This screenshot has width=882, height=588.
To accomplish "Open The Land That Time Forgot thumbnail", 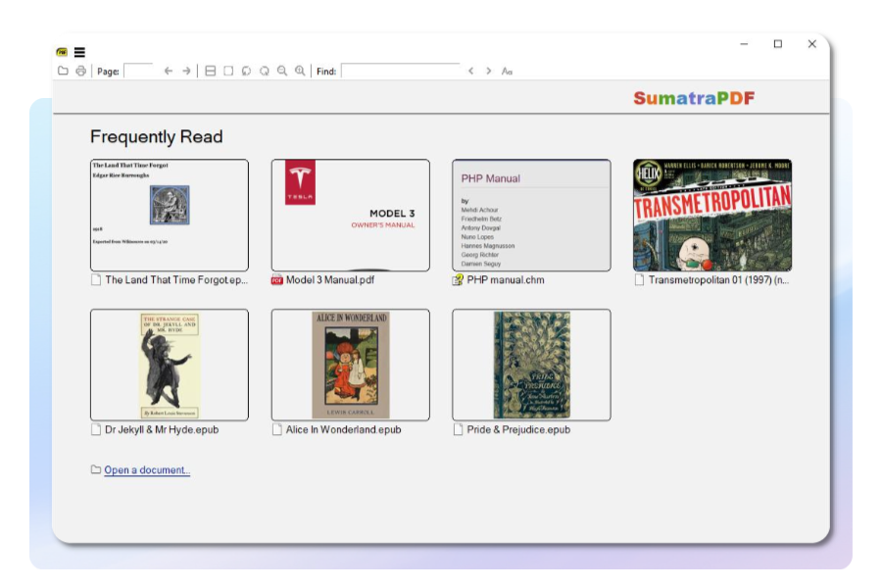I will [170, 215].
